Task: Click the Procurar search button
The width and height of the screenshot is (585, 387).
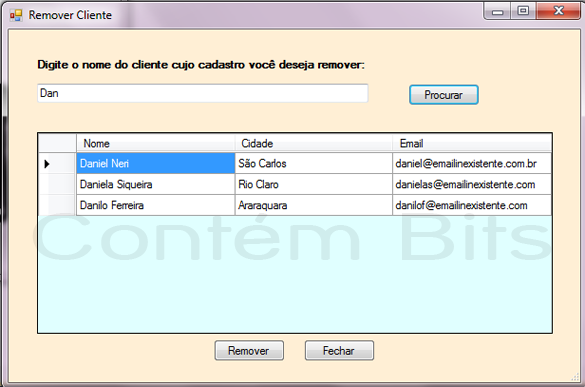Action: [x=444, y=95]
